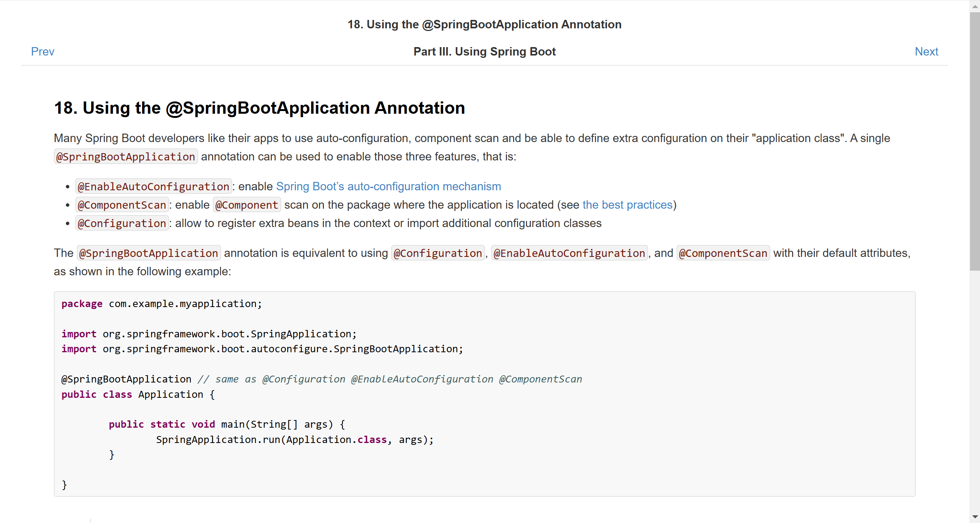This screenshot has width=980, height=523.
Task: Click the import SpringApplication code line
Action: [x=209, y=334]
